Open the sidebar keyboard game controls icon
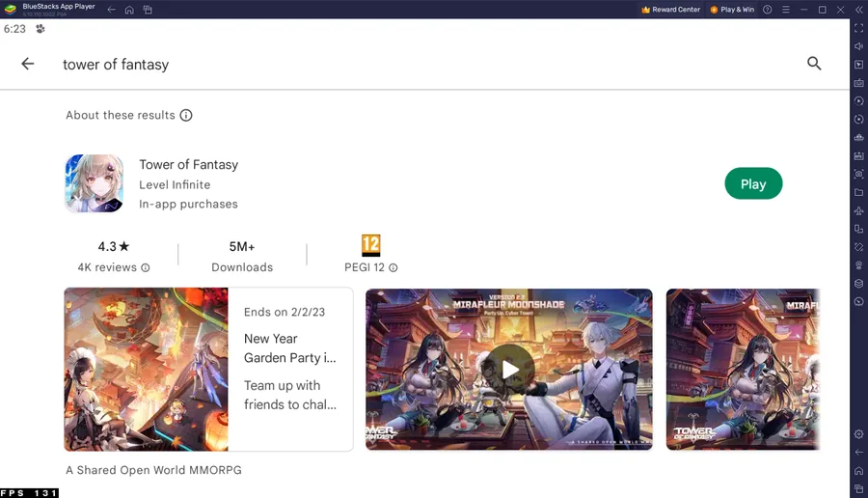868x498 pixels. (x=858, y=83)
